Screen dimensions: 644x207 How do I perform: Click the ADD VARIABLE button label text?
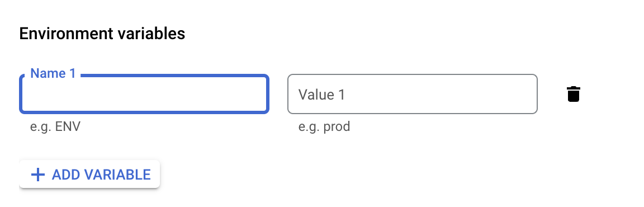tap(101, 175)
